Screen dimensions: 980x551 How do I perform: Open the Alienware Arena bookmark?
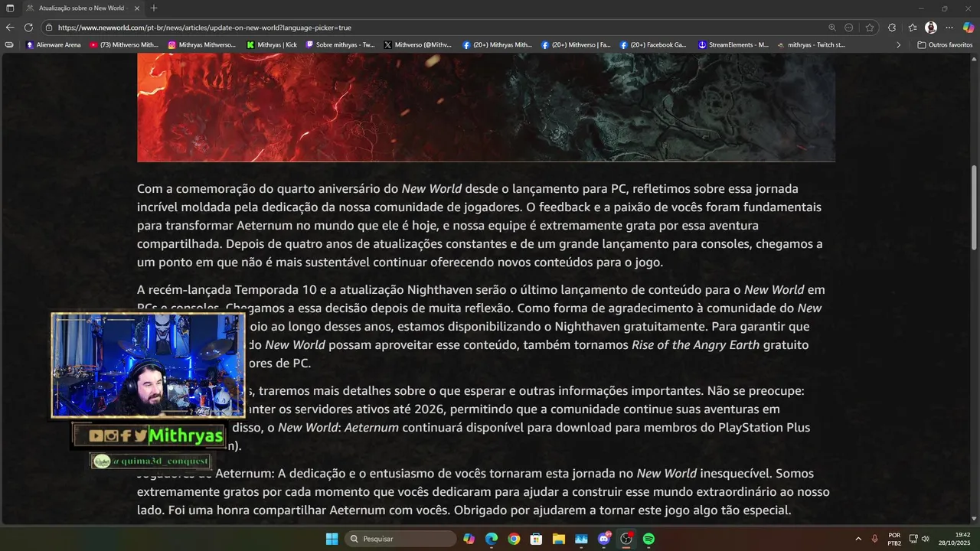coord(53,45)
